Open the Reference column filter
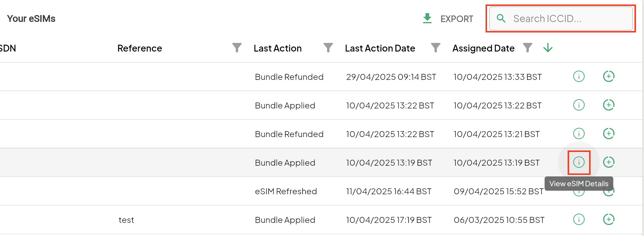 [237, 48]
